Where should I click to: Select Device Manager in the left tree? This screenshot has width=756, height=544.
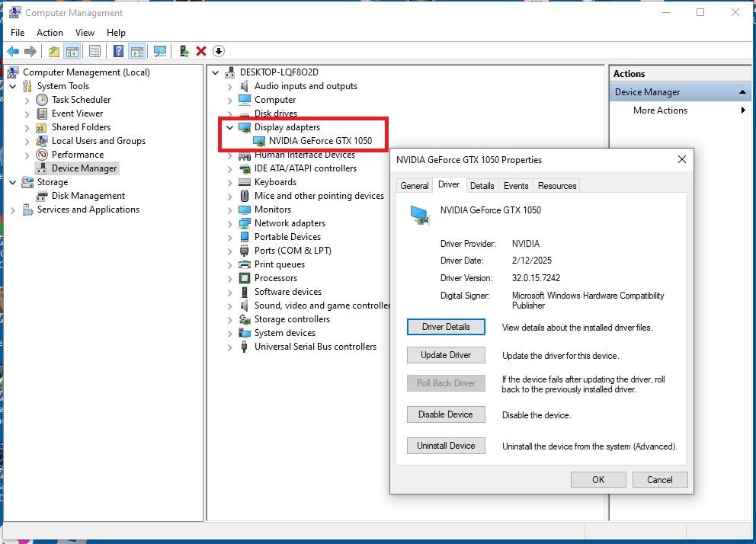84,168
